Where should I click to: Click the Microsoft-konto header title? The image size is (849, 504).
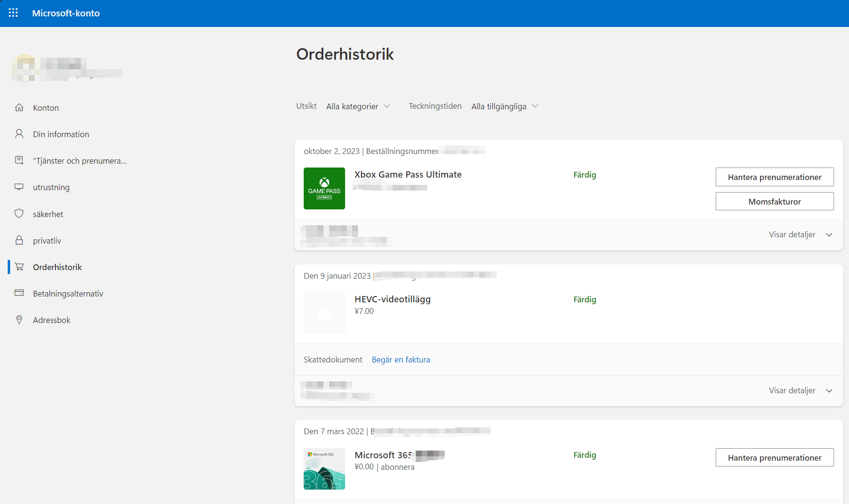[x=66, y=13]
